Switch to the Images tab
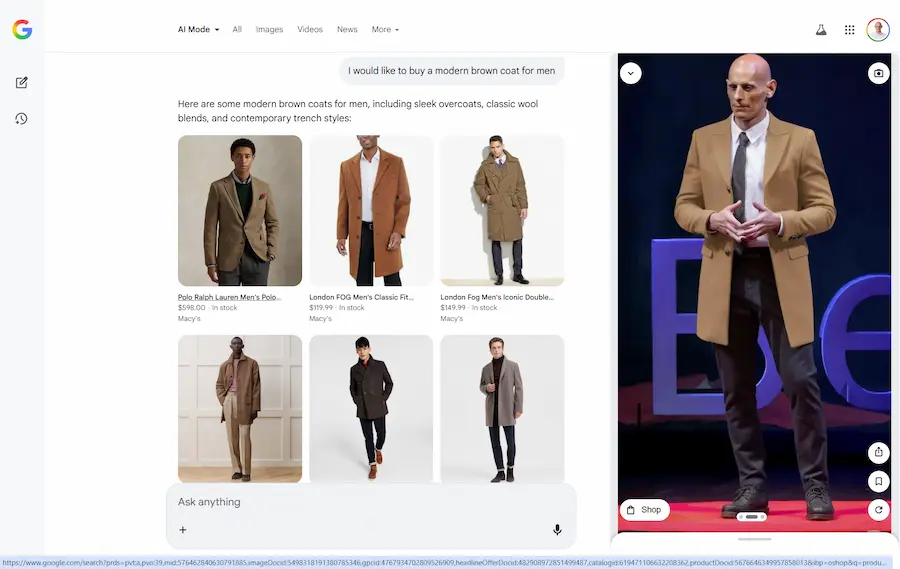Viewport: 900px width, 569px height. (x=269, y=30)
